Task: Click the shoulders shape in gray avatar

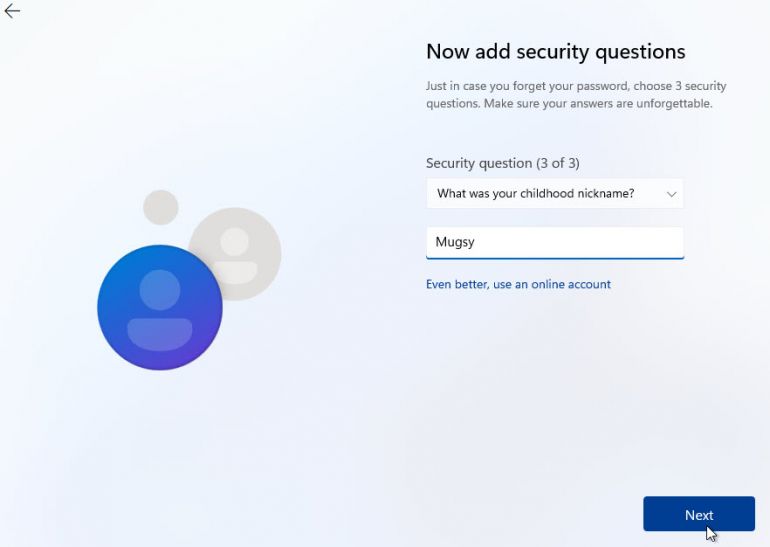Action: tap(236, 273)
